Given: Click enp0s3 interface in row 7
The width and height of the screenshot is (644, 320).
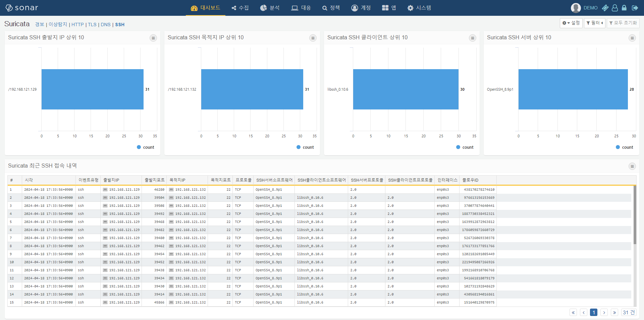Looking at the screenshot, I should pyautogui.click(x=443, y=238).
